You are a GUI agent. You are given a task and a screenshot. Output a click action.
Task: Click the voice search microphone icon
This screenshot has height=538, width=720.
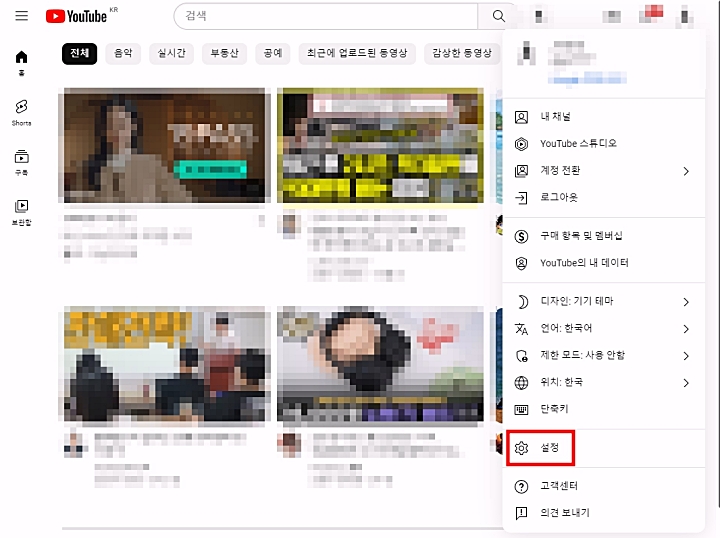click(539, 17)
